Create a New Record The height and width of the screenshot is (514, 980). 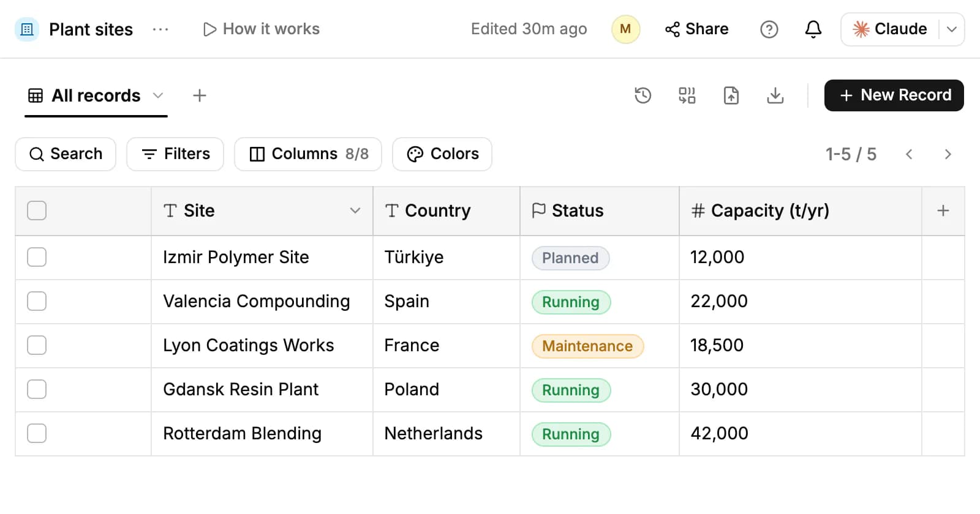pyautogui.click(x=894, y=95)
